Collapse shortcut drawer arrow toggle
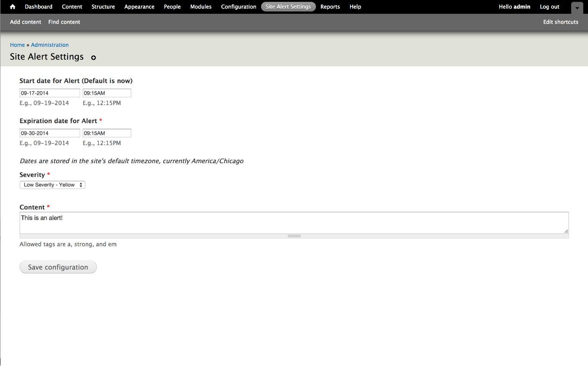588x366 pixels. (577, 8)
